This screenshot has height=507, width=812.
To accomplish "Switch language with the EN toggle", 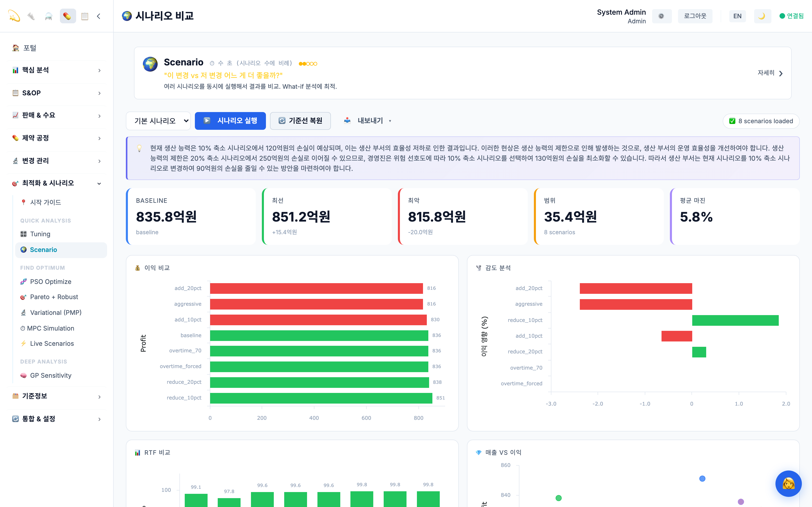I will 737,16.
